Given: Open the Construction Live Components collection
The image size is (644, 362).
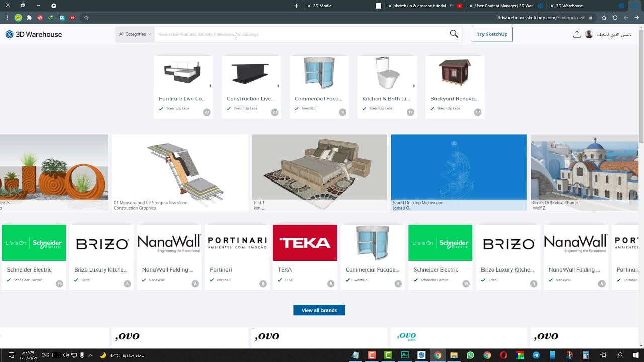Looking at the screenshot, I should [251, 87].
